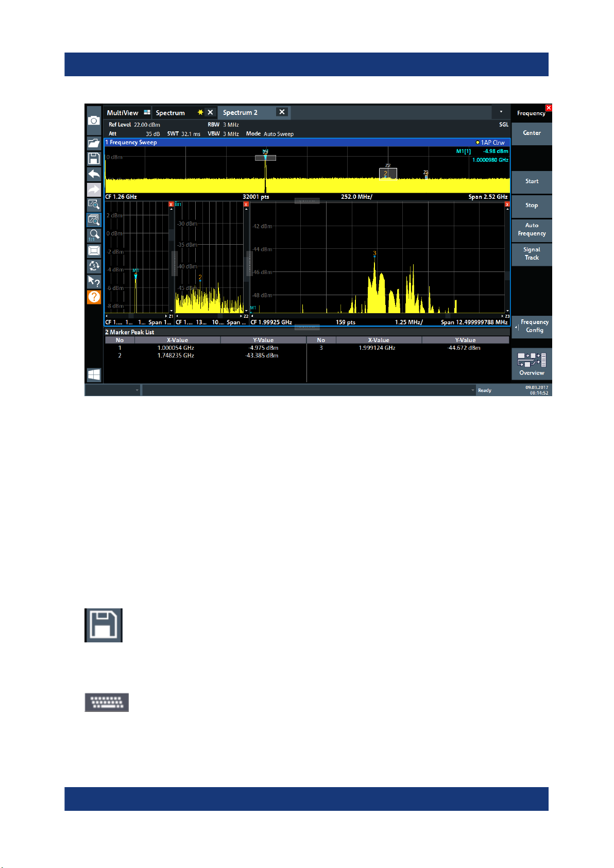Click Span 2.52 GHz label
Image resolution: width=614 pixels, height=868 pixels.
coord(488,197)
